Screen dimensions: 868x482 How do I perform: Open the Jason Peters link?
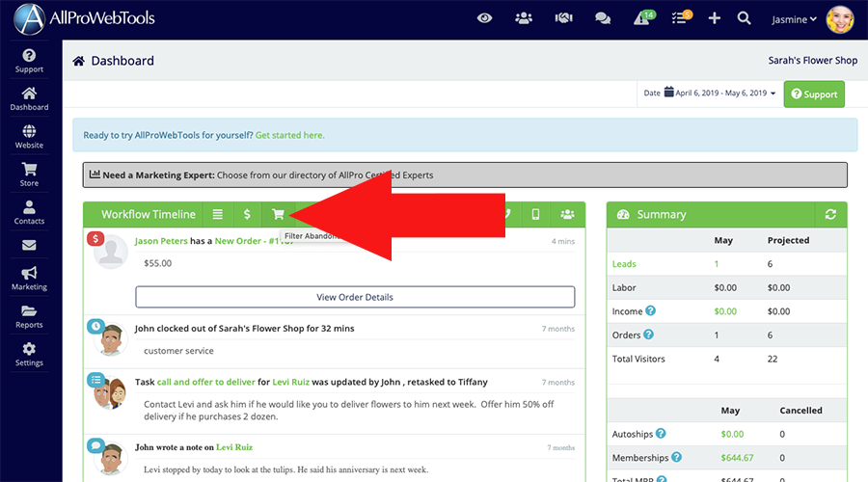[x=161, y=241]
